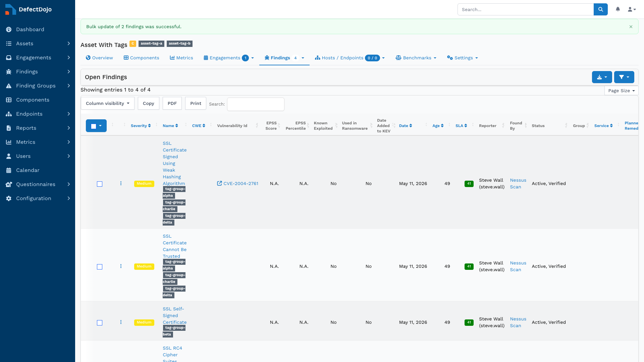
Task: Open the user account menu icon
Action: [x=632, y=9]
